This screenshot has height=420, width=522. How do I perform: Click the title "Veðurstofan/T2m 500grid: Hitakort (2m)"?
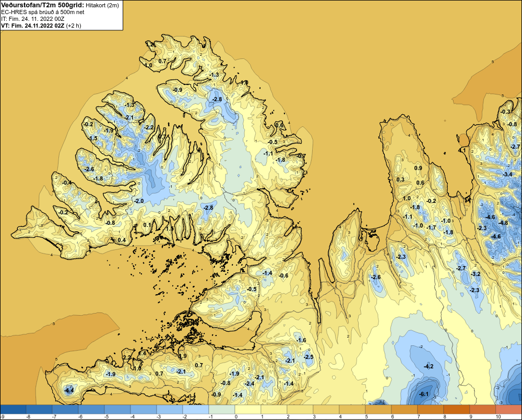coord(60,5)
